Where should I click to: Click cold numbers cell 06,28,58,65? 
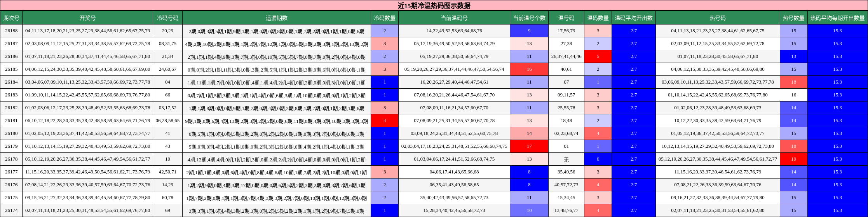167,121
